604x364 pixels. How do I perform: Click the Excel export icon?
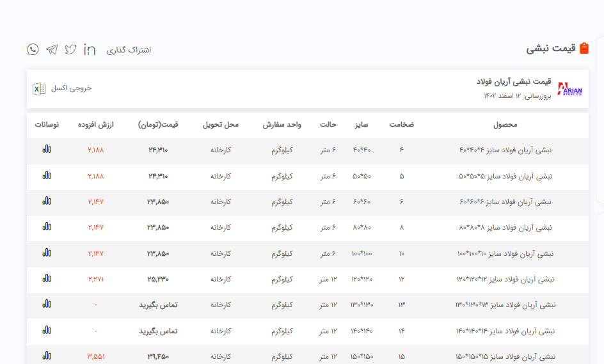click(x=39, y=88)
